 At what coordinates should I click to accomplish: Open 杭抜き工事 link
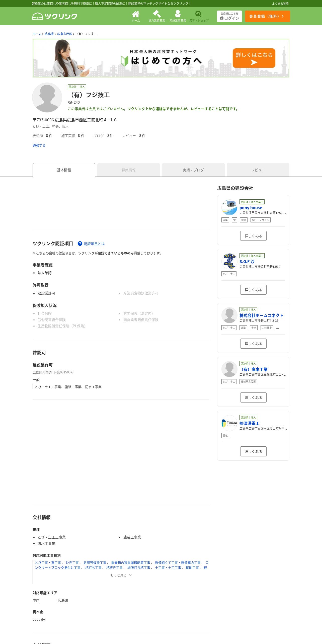(x=114, y=568)
